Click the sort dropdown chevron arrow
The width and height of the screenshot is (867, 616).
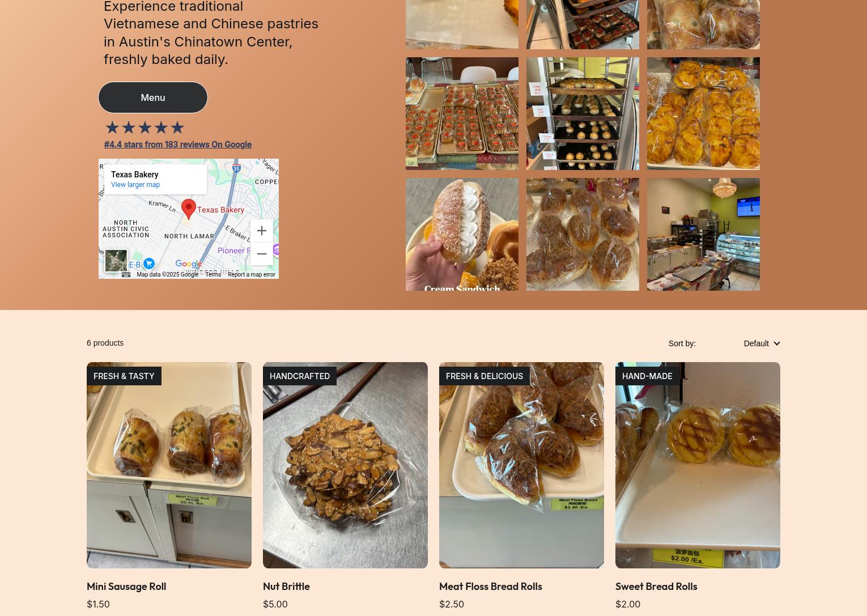click(776, 343)
